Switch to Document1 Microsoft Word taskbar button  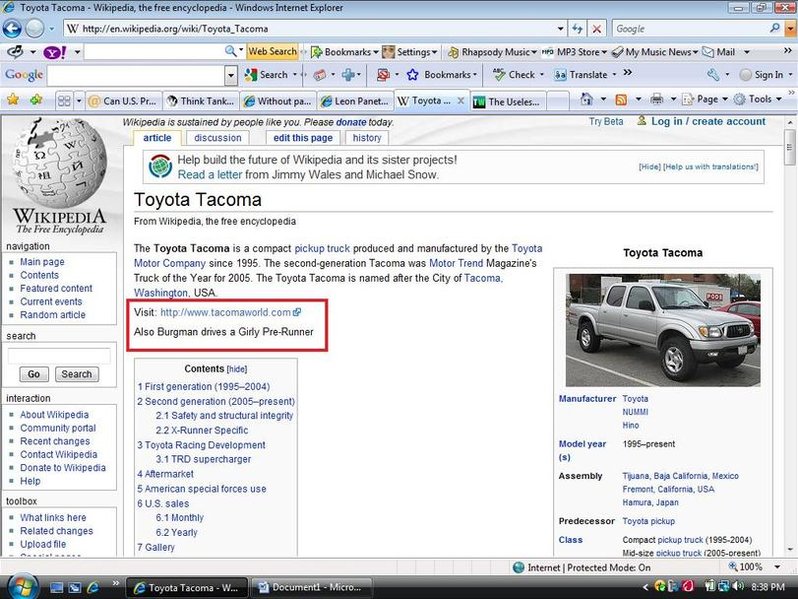(x=310, y=587)
